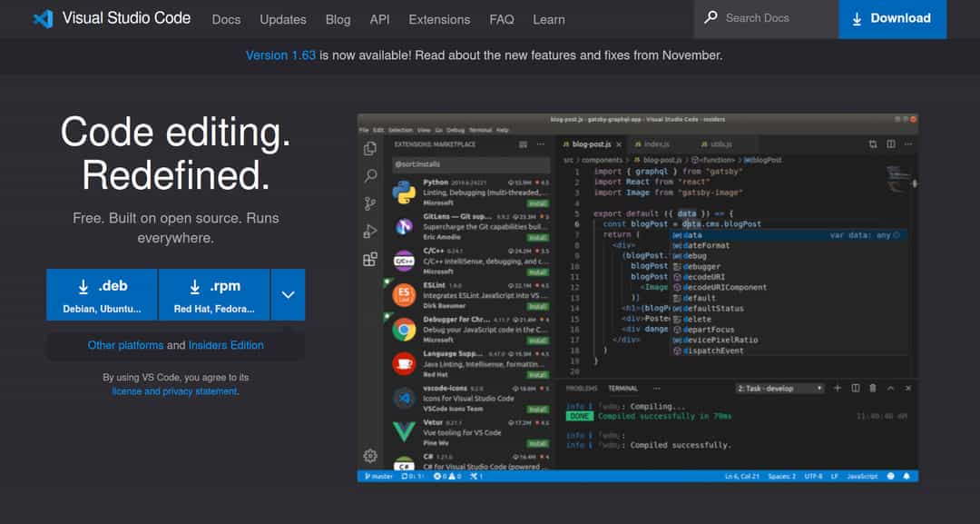Viewport: 980px width, 524px height.
Task: Click the Search icon in VS Code activity bar
Action: 370,175
